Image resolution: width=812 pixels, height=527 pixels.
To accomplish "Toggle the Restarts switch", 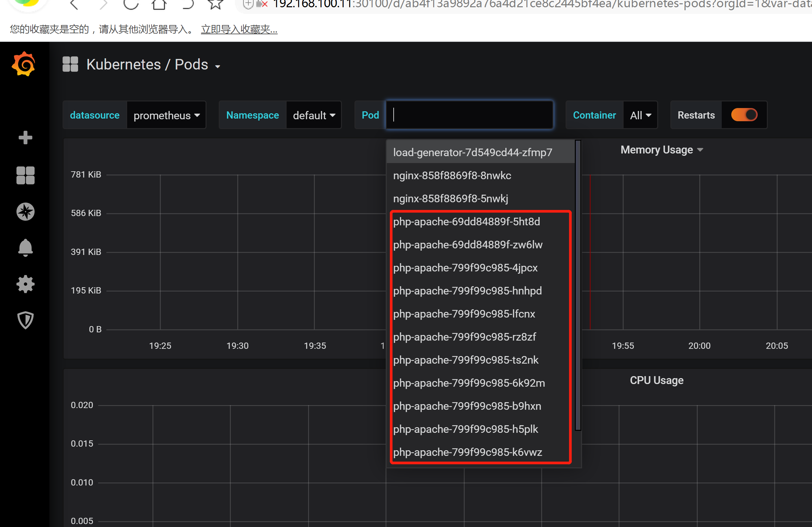I will [744, 115].
